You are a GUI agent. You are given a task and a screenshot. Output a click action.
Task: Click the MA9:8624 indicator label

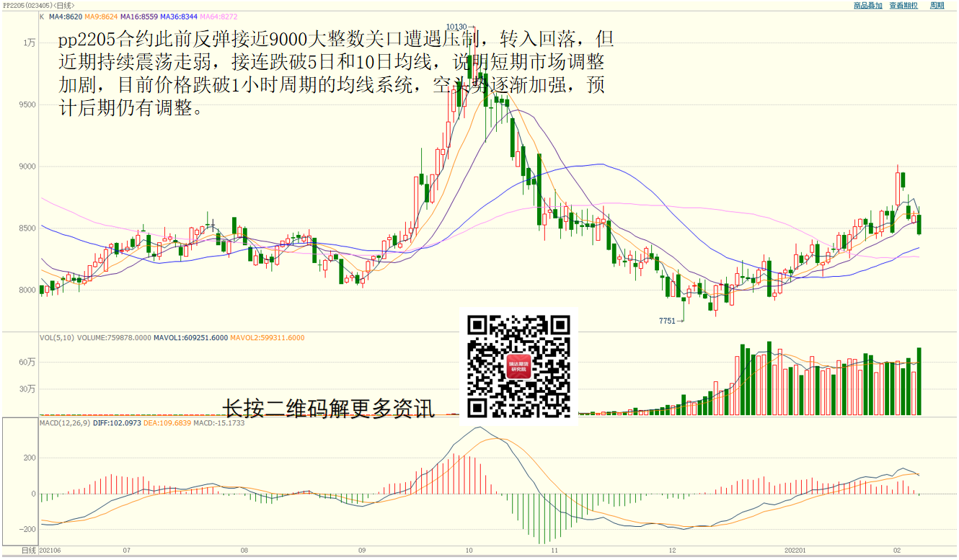pyautogui.click(x=102, y=16)
